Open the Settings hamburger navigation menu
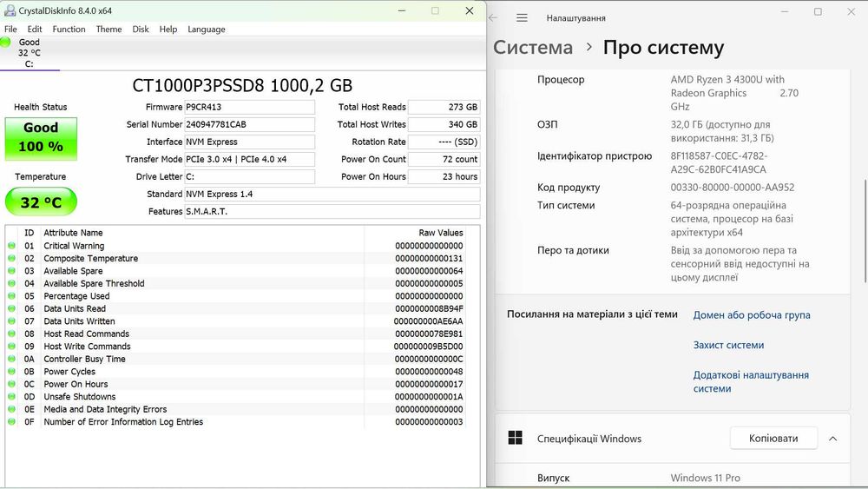Screen dimensions: 868x489 pyautogui.click(x=522, y=17)
